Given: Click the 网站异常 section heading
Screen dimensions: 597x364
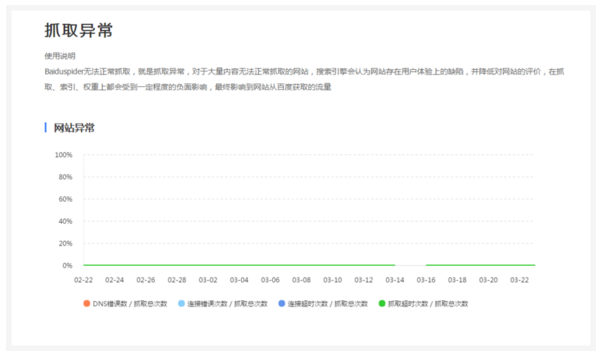Looking at the screenshot, I should pos(74,128).
